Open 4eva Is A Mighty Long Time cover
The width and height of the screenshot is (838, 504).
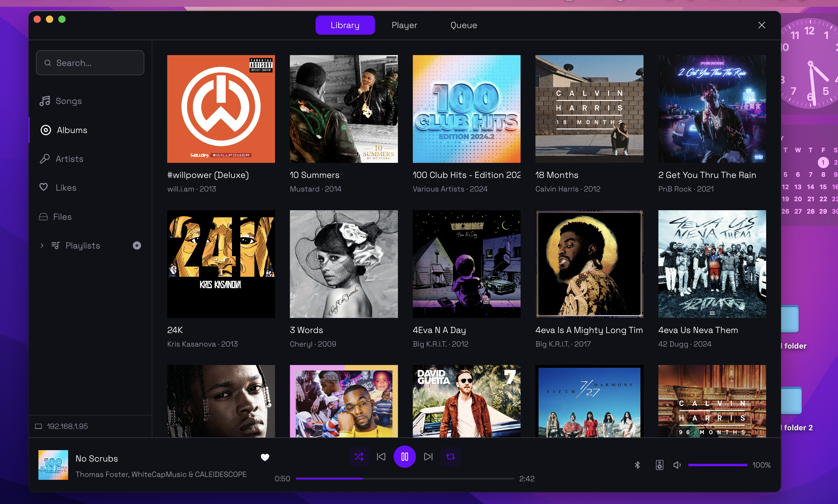[589, 264]
